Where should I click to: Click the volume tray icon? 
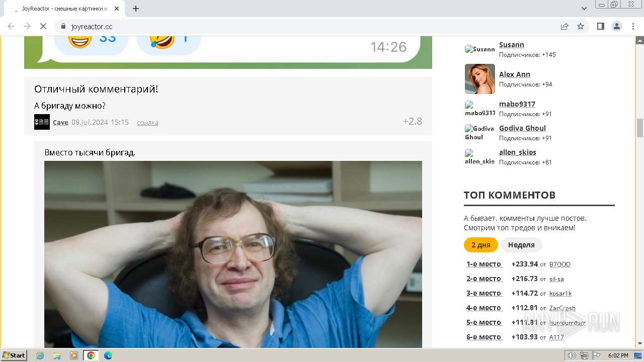point(572,355)
